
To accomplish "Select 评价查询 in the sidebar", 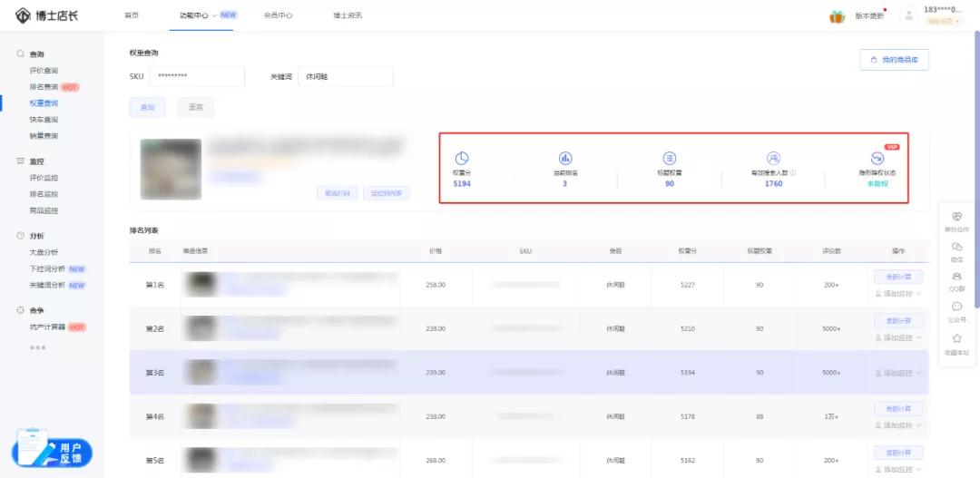I will [44, 71].
